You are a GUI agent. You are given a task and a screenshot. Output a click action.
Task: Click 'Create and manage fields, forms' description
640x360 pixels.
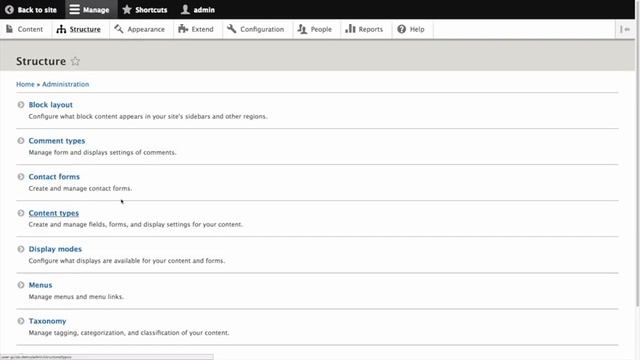tap(136, 224)
